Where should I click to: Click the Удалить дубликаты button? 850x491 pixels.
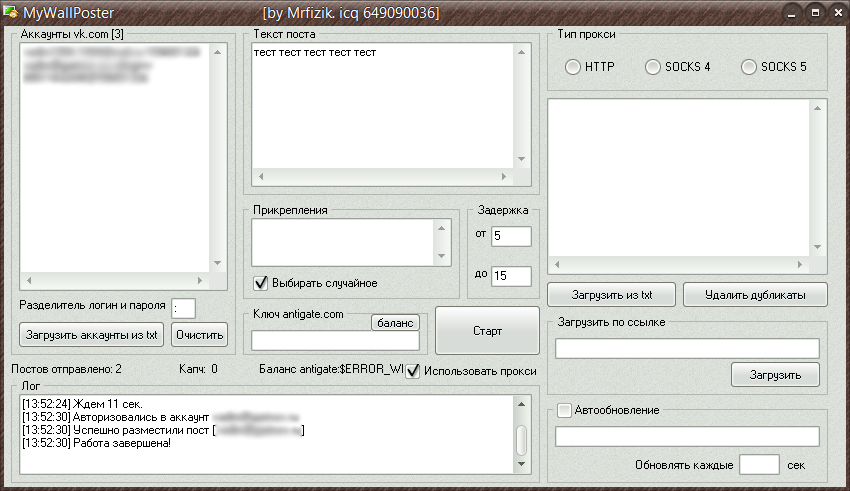click(755, 295)
